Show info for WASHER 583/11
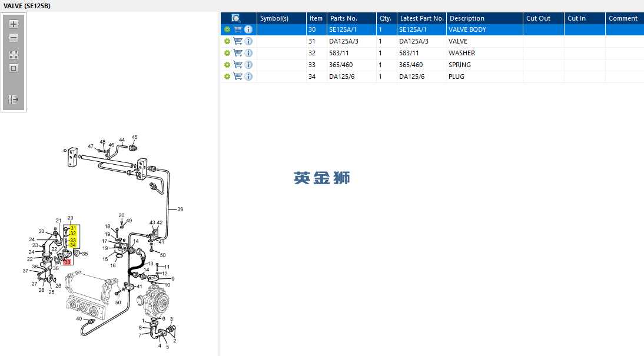This screenshot has width=644, height=356. [x=248, y=53]
